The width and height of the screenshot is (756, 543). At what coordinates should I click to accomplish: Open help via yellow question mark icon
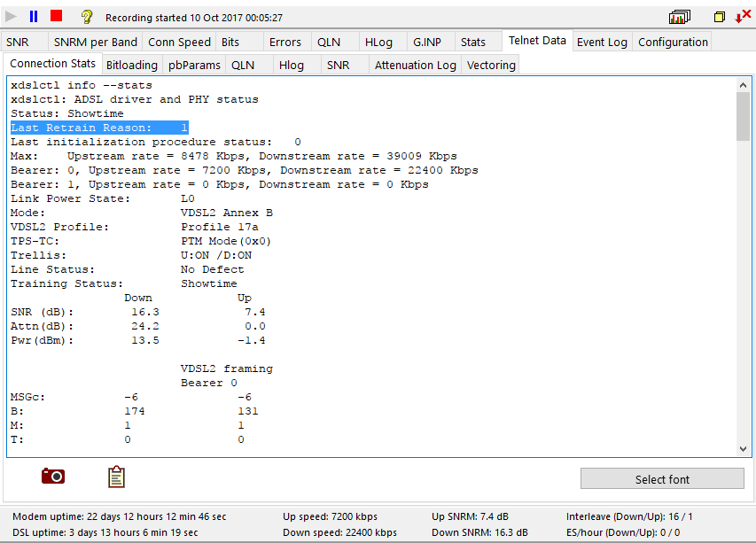pos(87,18)
